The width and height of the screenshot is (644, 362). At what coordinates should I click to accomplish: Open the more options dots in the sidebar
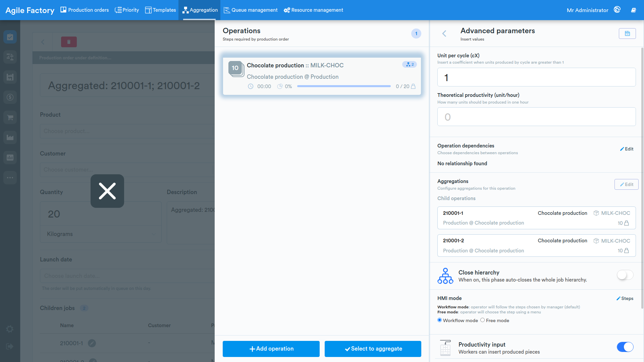click(x=10, y=178)
